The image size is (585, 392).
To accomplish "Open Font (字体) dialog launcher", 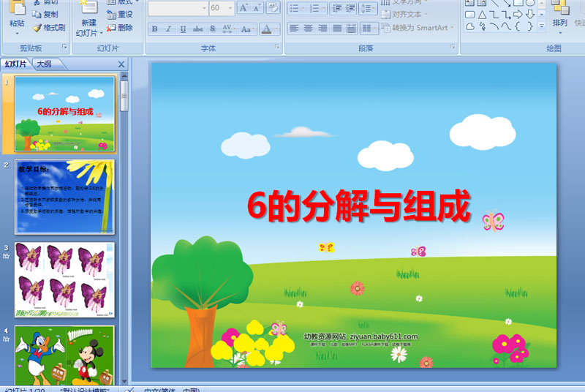I will [277, 47].
